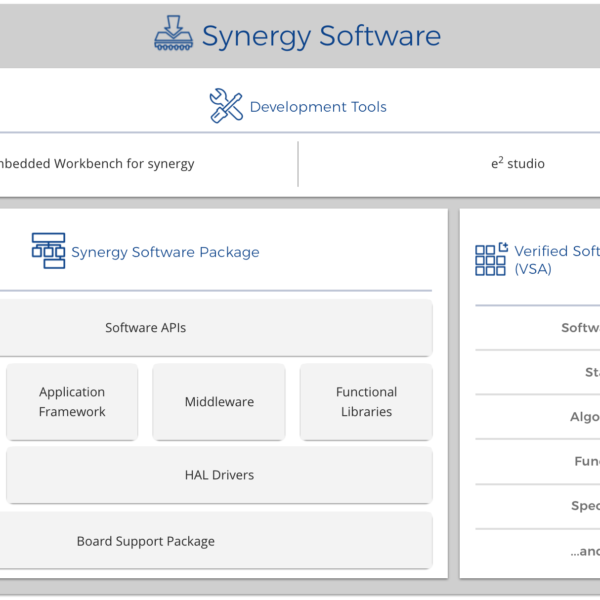Click the VSA row starting with "Func"
600x600 pixels.
tap(586, 461)
